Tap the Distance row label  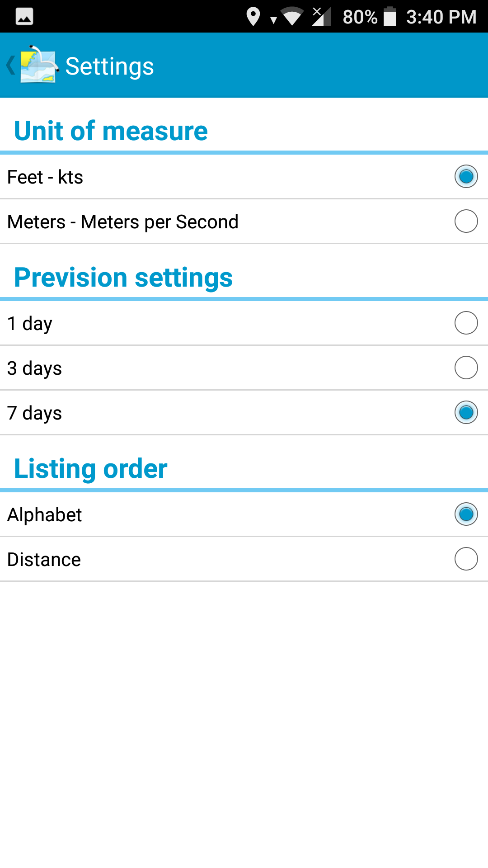pyautogui.click(x=43, y=559)
